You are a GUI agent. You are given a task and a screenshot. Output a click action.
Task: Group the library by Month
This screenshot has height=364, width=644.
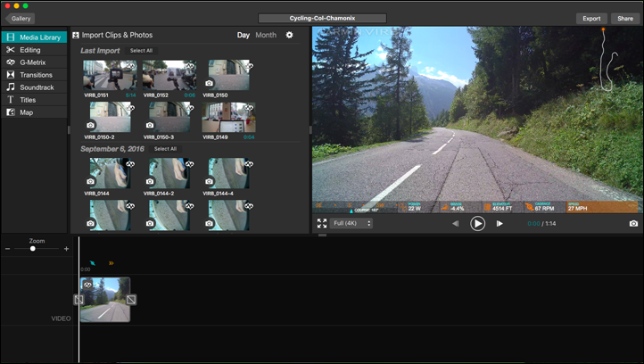[x=266, y=36]
